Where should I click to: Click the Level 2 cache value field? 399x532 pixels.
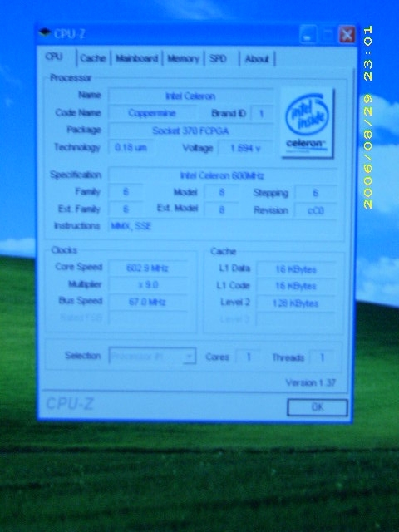(296, 303)
